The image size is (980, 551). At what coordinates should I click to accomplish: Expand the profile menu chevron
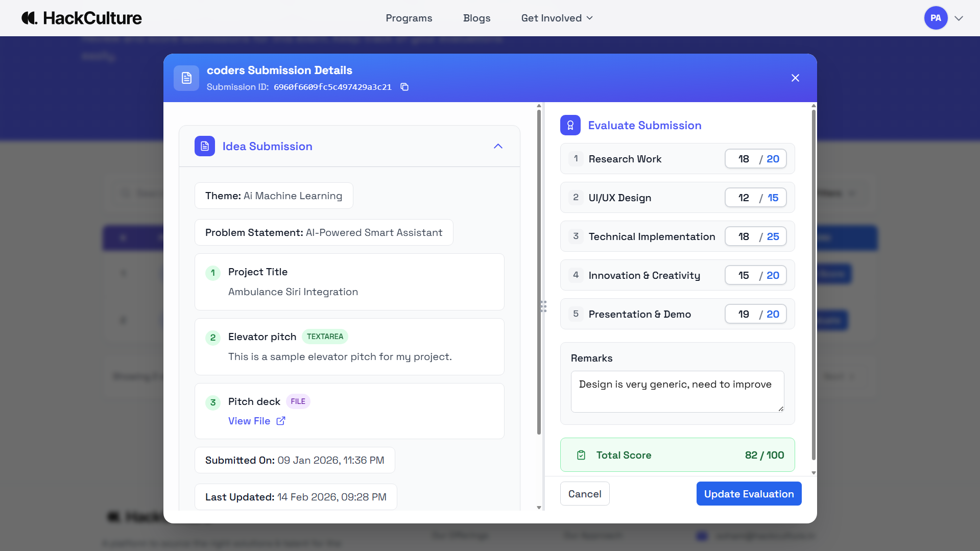(959, 18)
